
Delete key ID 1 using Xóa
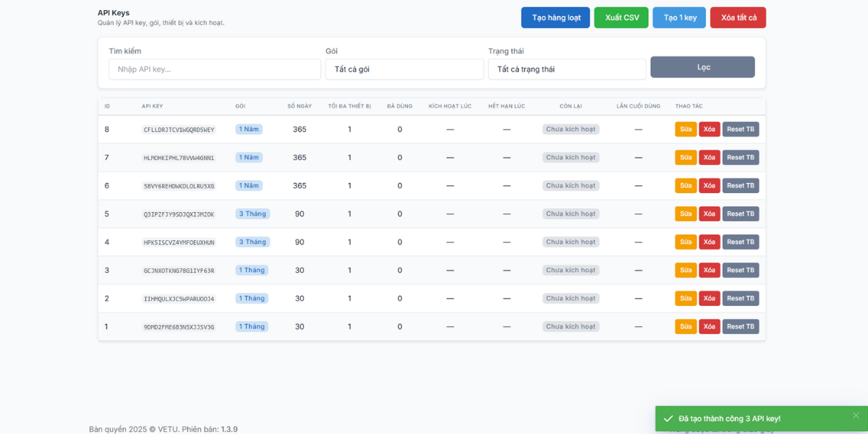click(710, 327)
